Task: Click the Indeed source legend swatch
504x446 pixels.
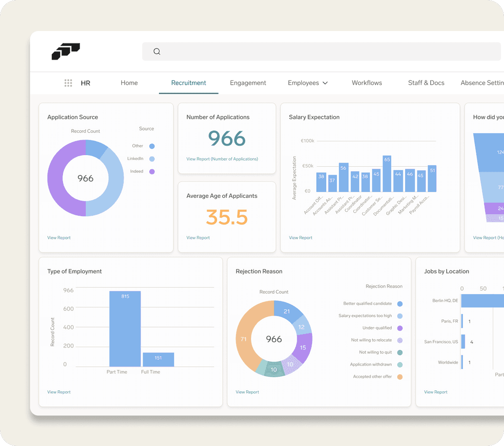Action: tap(152, 172)
